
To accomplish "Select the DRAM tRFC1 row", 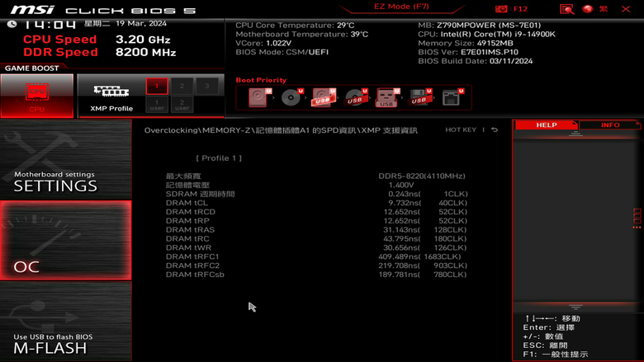I will coord(316,256).
